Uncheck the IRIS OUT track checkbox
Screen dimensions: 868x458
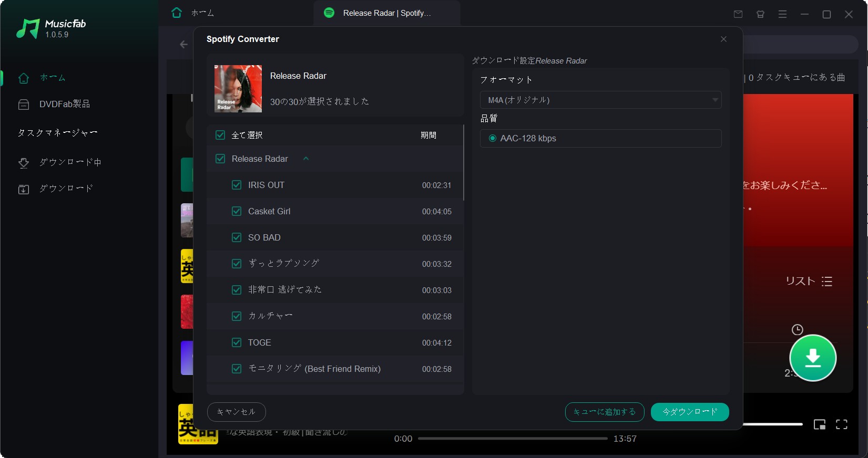coord(237,185)
